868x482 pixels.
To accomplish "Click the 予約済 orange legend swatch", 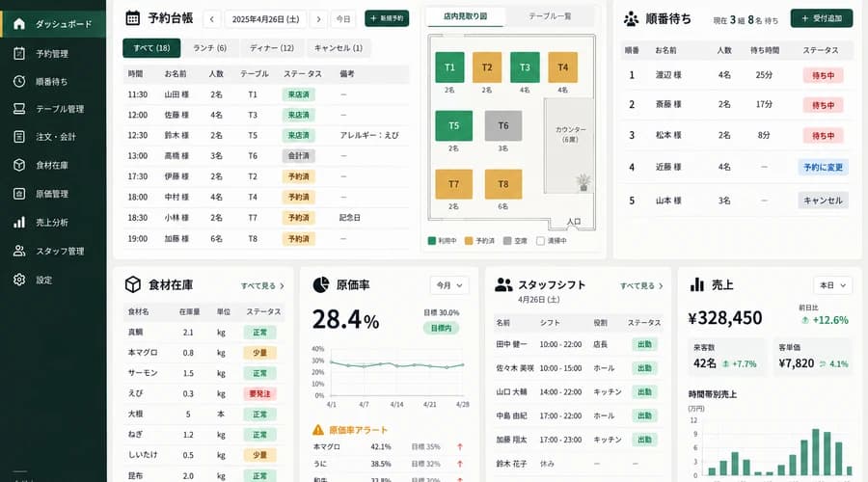I will (469, 241).
